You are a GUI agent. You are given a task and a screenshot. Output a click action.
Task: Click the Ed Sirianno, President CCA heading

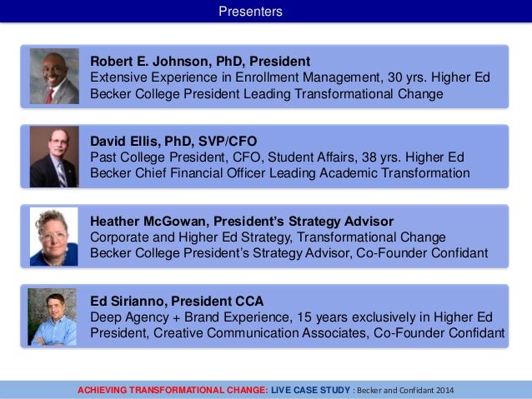click(177, 301)
